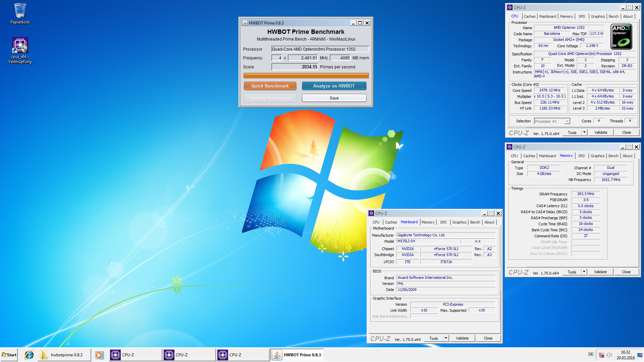644x362 pixels.
Task: Open the Bench tab in the CPU window
Action: pyautogui.click(x=613, y=16)
